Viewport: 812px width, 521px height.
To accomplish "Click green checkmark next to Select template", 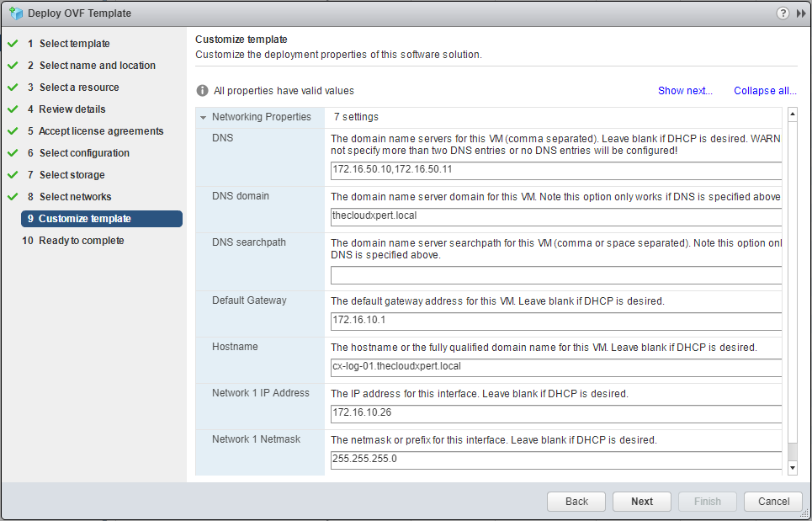I will coord(13,44).
